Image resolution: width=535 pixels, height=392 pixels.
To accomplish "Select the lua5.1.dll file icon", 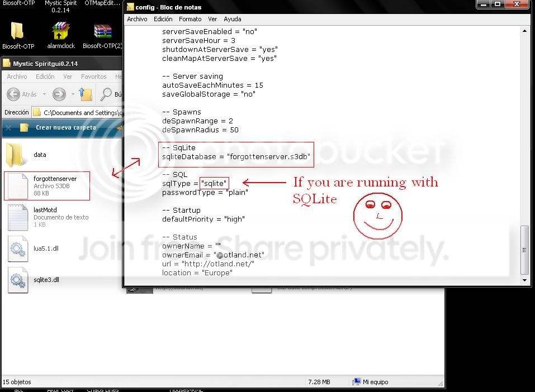I will point(17,249).
